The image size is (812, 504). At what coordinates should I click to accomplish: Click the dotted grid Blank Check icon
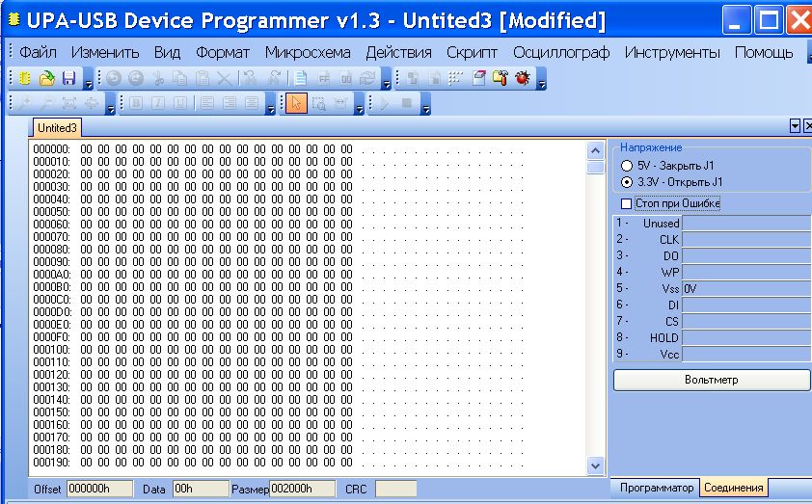click(456, 78)
